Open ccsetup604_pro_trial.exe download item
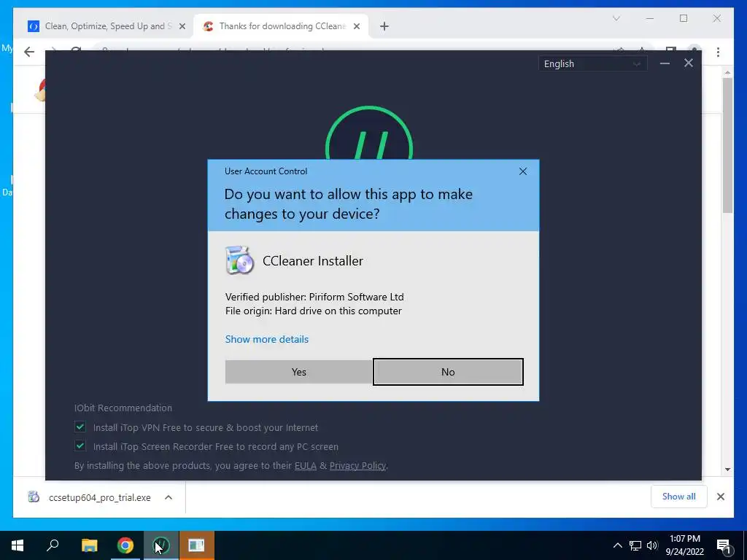Screen dimensions: 747x560 [99, 497]
